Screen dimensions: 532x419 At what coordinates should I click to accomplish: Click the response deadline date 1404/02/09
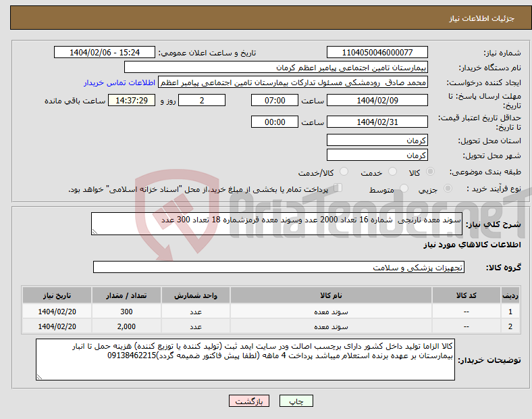(x=377, y=101)
